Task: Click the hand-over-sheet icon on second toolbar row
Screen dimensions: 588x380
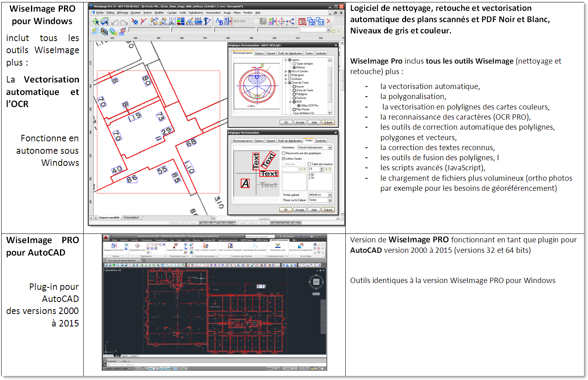Action: click(122, 31)
